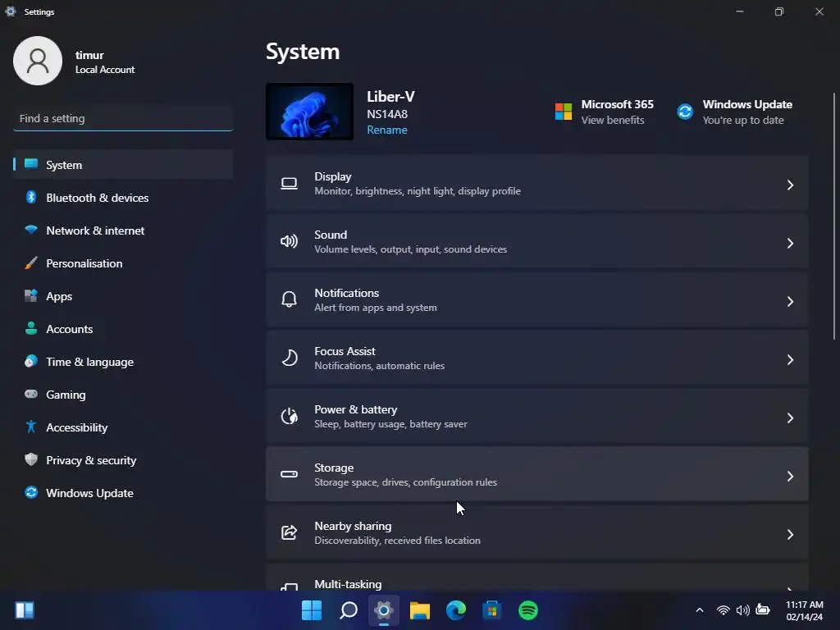840x630 pixels.
Task: Click "Sleep, battery usage, battery saver" text
Action: click(390, 424)
